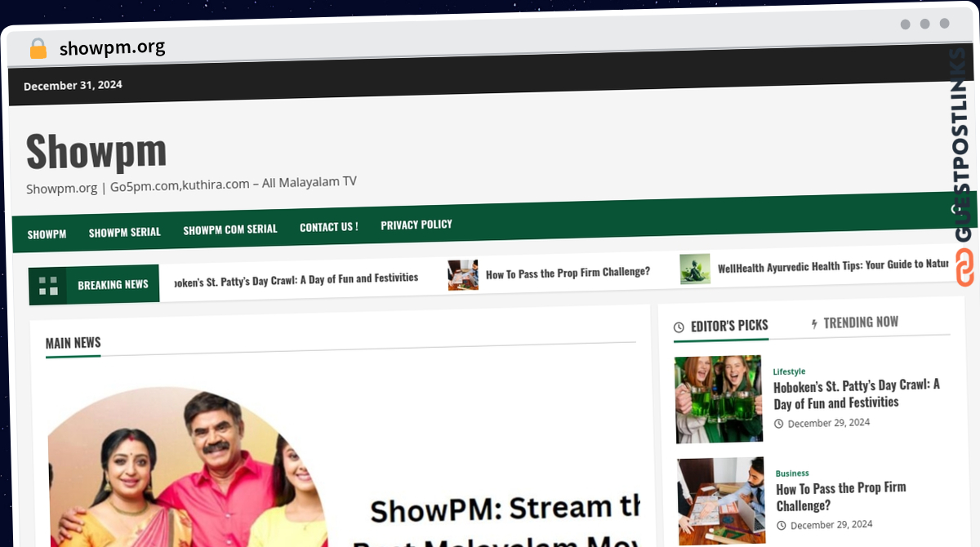Open the Lifestyle category link

point(789,371)
